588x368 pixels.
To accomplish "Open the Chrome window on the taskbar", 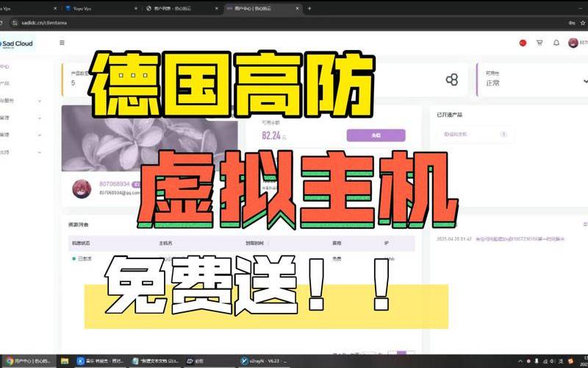I will [28, 361].
